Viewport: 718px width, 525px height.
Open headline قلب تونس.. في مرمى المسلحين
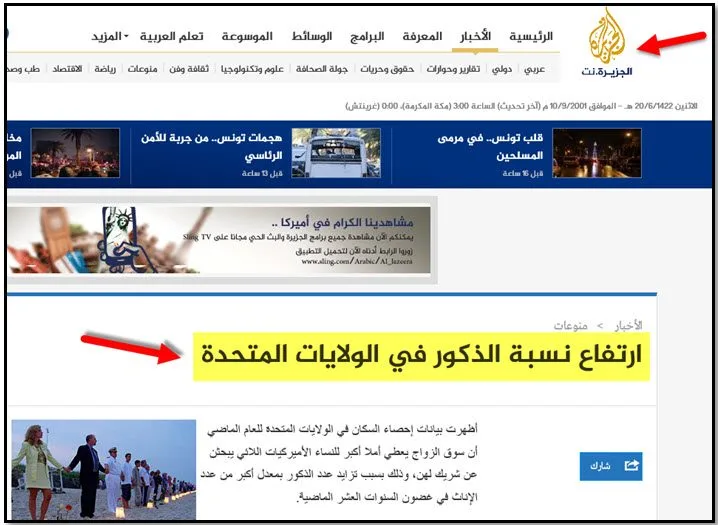point(491,147)
